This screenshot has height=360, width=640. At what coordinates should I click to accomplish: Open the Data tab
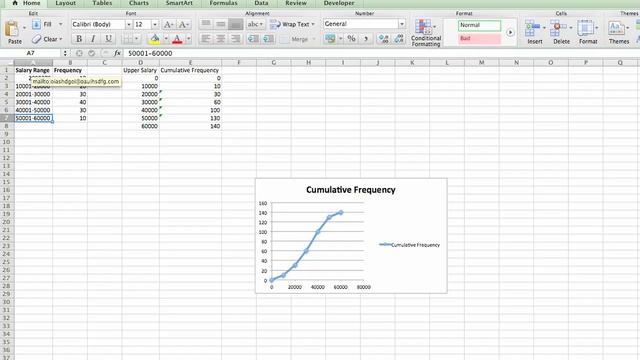point(261,3)
